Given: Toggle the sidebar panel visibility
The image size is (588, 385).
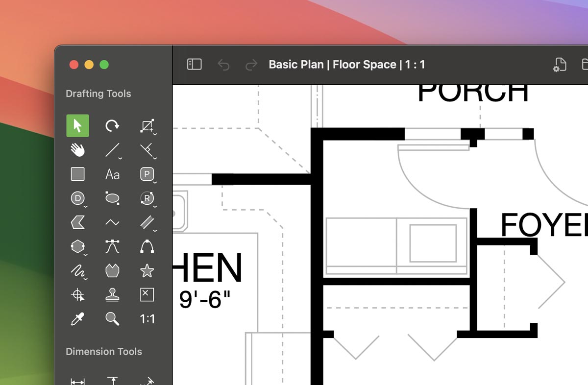Looking at the screenshot, I should click(x=195, y=65).
